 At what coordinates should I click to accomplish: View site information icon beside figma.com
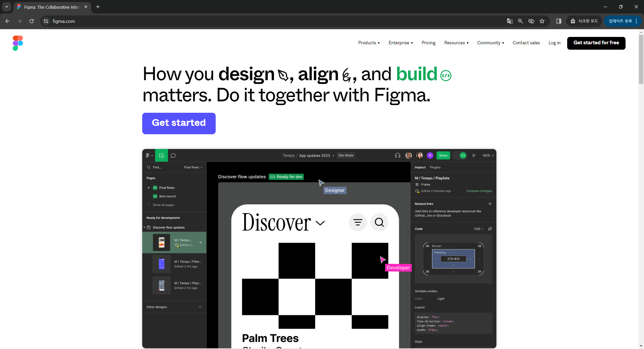(46, 21)
